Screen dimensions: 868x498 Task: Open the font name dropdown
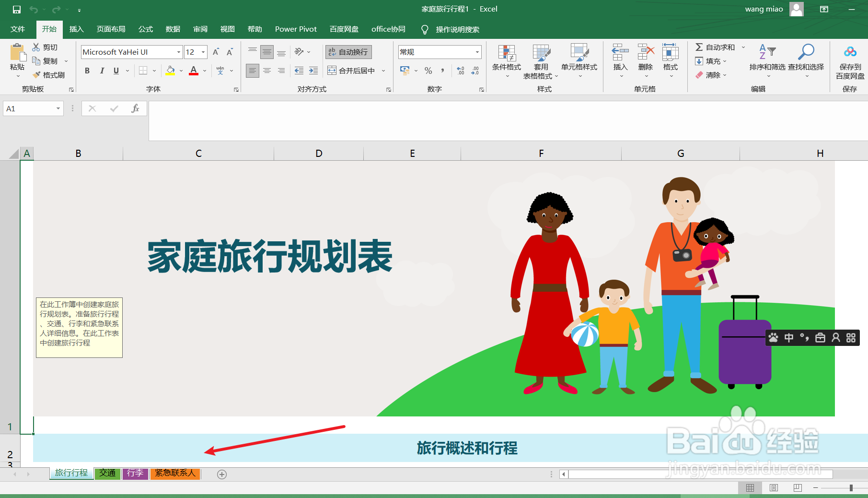[179, 52]
